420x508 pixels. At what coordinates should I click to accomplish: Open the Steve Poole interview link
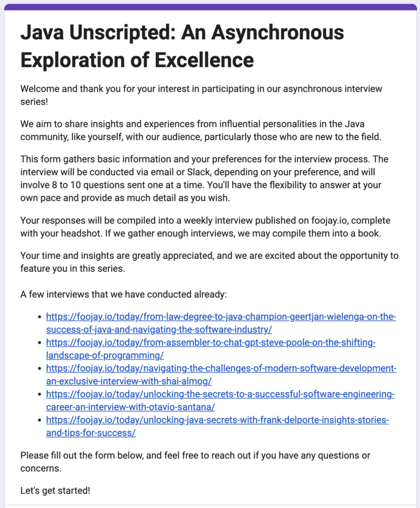click(x=211, y=349)
